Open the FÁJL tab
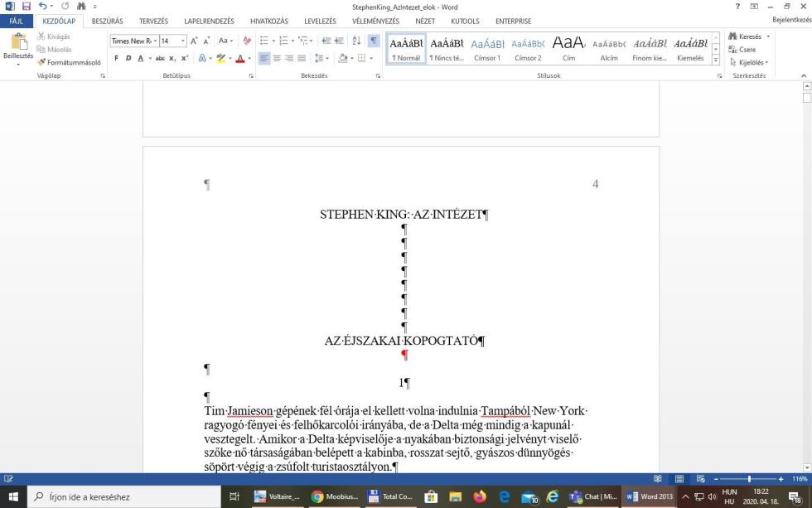This screenshot has width=812, height=508. [16, 22]
